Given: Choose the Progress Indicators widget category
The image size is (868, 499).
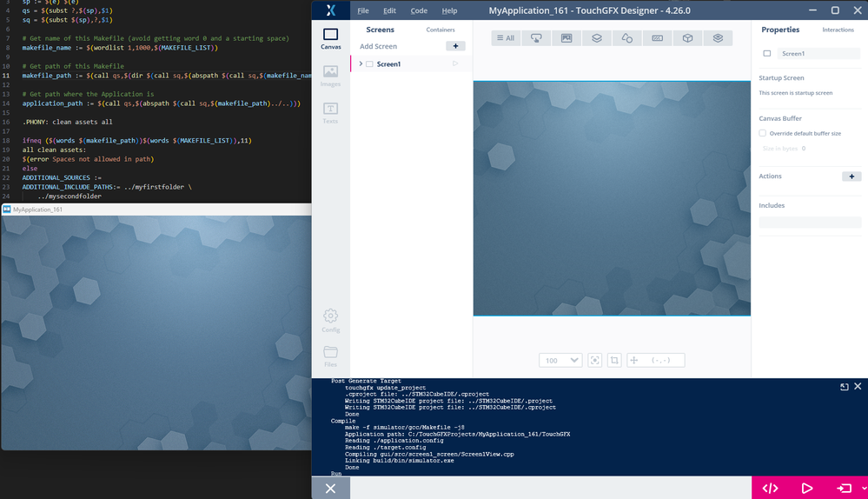Looking at the screenshot, I should 657,38.
